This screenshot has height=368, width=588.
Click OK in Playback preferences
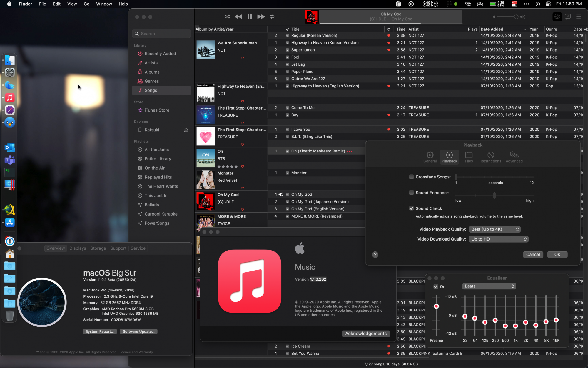coord(557,255)
